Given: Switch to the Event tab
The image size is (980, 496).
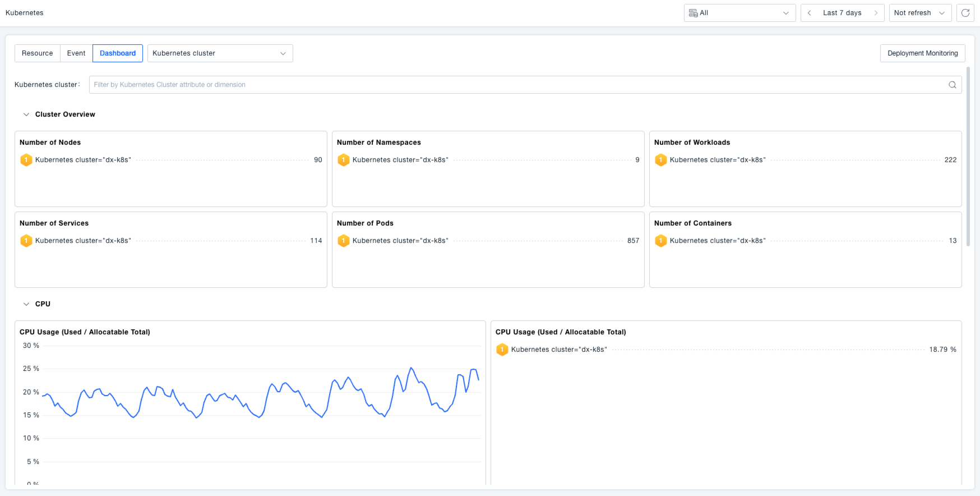Looking at the screenshot, I should tap(76, 53).
